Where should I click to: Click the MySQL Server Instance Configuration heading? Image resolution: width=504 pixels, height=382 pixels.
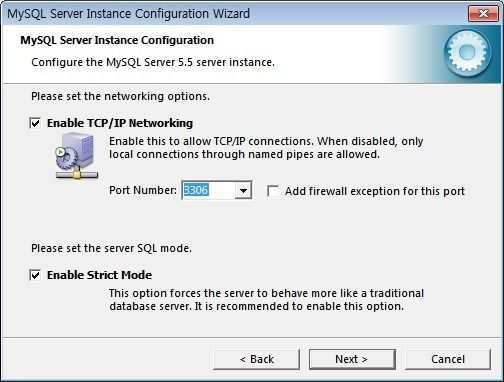coord(117,40)
